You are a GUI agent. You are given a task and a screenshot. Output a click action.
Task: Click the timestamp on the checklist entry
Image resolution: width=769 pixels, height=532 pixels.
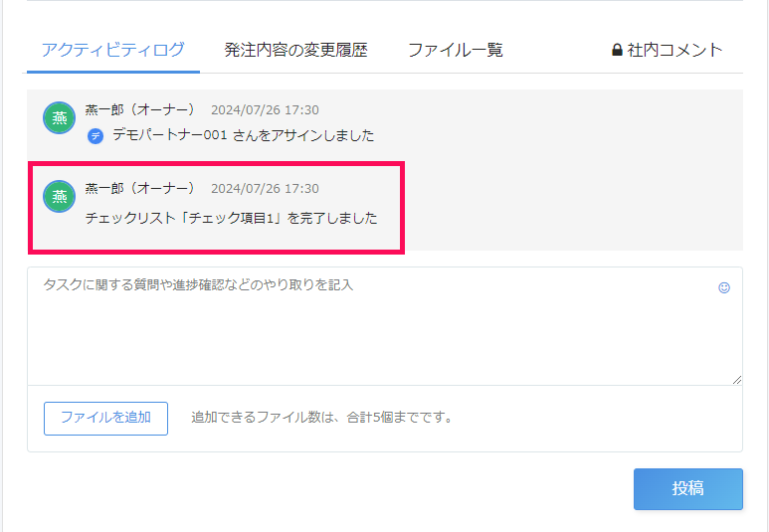[265, 188]
